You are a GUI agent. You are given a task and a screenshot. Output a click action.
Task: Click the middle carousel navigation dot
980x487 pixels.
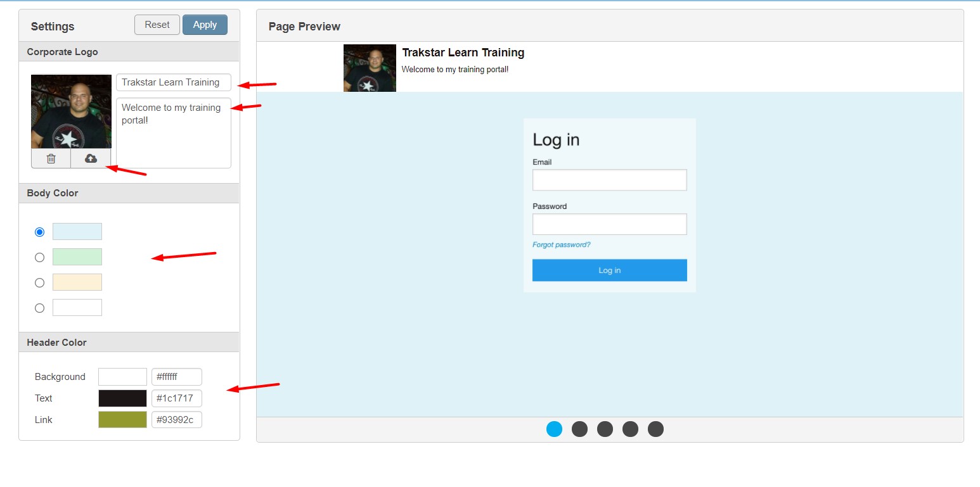click(605, 429)
